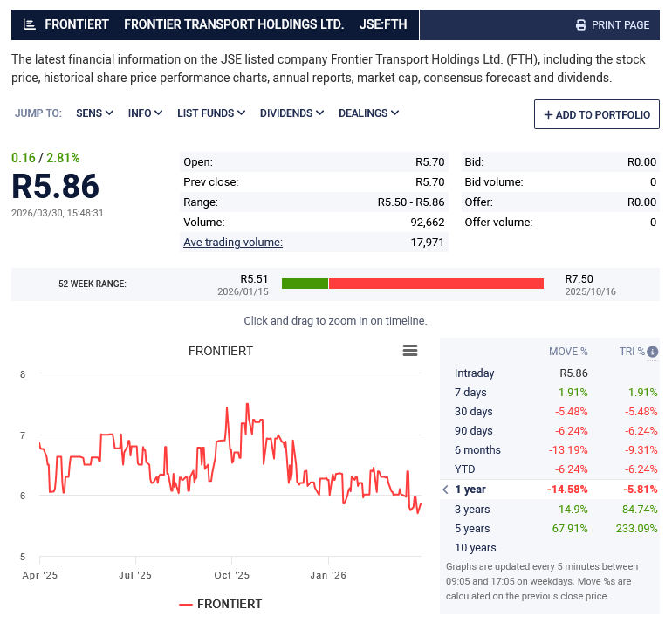Expand the DEALINGS dropdown
Image resolution: width=672 pixels, height=630 pixels.
368,113
